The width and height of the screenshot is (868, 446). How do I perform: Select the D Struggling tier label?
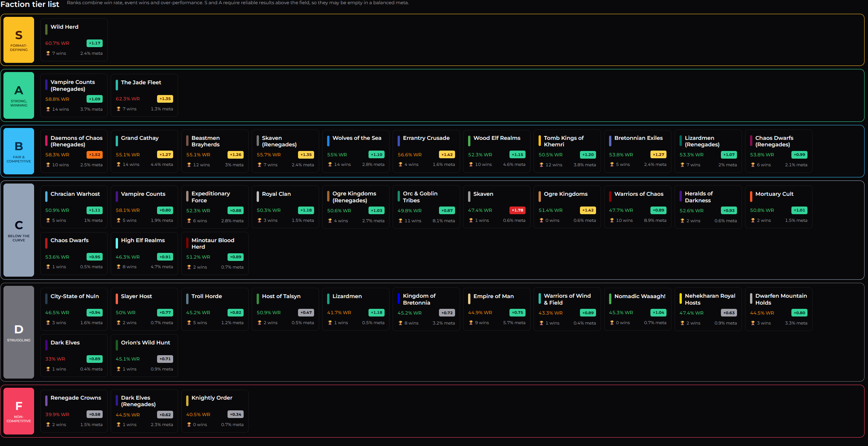point(19,332)
